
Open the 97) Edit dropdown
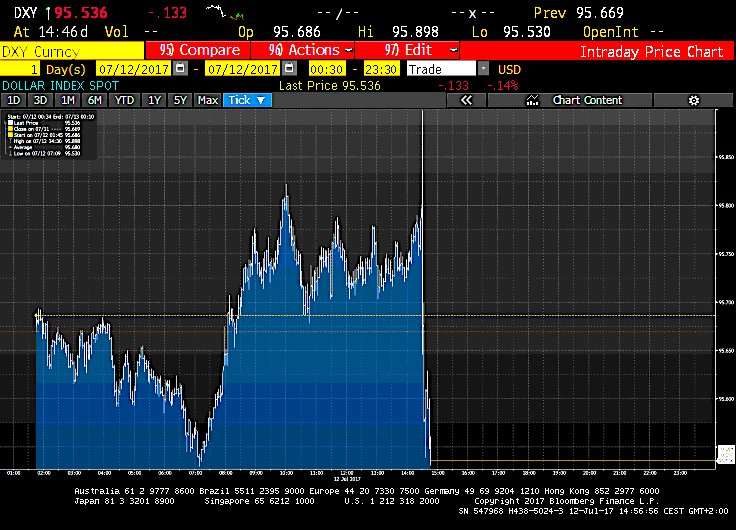coord(407,50)
